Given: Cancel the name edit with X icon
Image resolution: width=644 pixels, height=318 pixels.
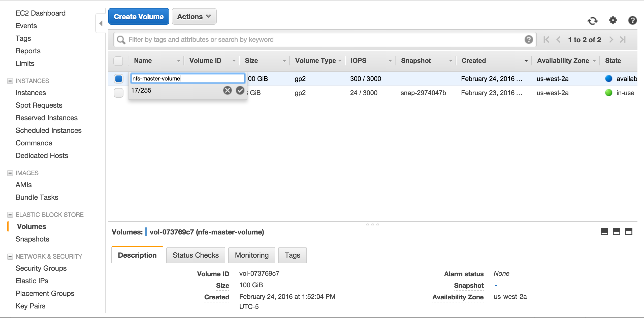Looking at the screenshot, I should (227, 90).
